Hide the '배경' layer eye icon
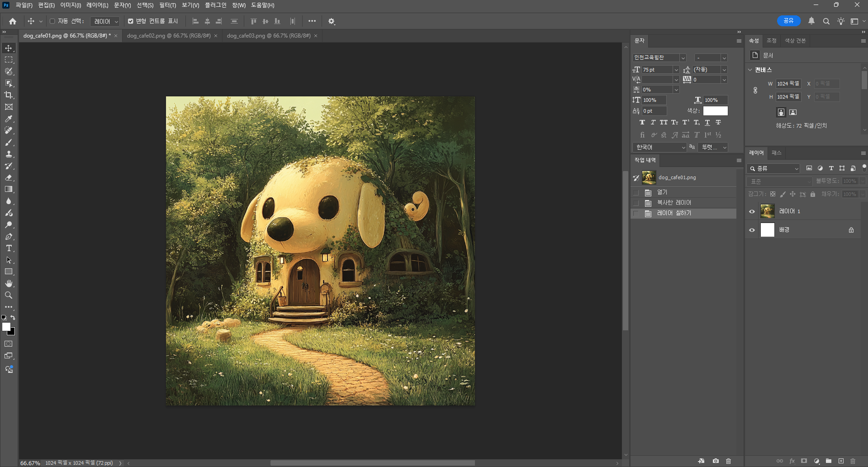Screen dimensions: 868x467 point(752,230)
